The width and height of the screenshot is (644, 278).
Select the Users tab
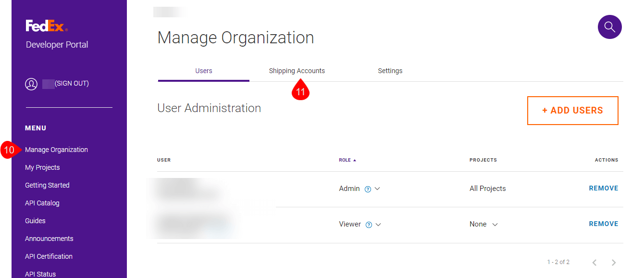203,71
